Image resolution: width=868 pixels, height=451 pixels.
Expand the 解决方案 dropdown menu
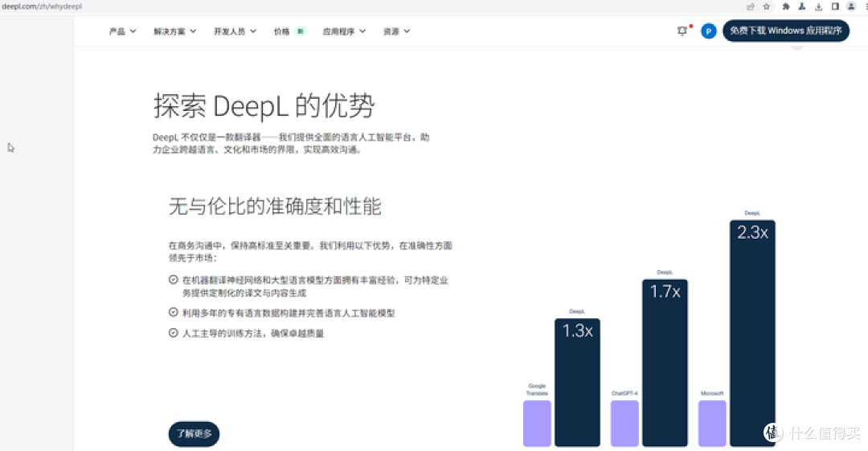tap(175, 31)
